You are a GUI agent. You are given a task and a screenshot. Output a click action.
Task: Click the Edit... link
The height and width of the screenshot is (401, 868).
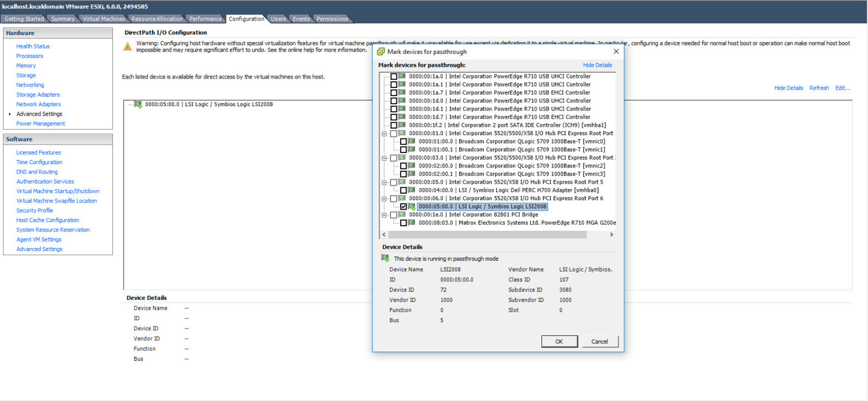(843, 88)
